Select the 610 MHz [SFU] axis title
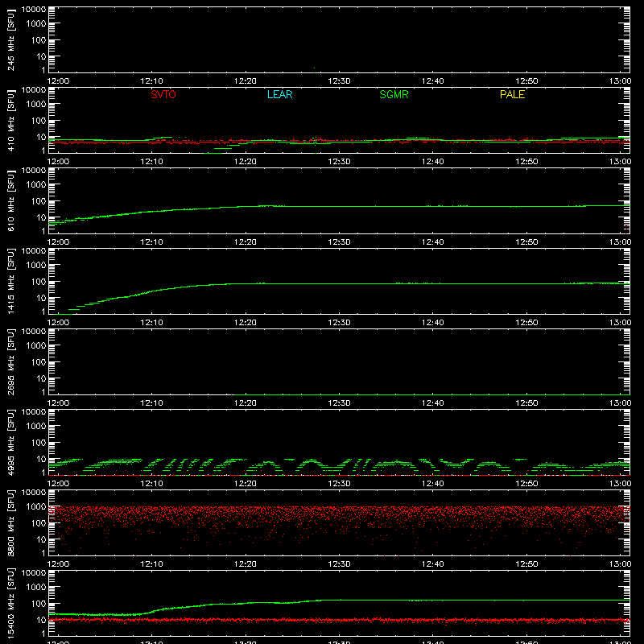Screen dimensions: 644x644 [x=10, y=202]
